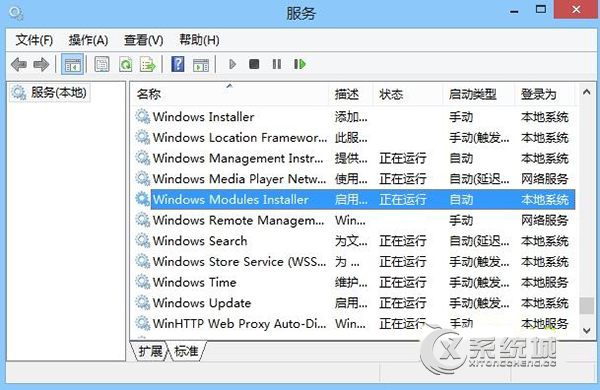Toggle the action pane toolbar icon
The width and height of the screenshot is (600, 390).
[x=201, y=65]
